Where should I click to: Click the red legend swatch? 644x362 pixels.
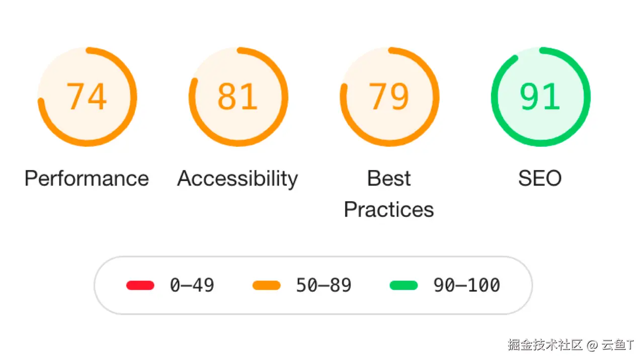(140, 286)
